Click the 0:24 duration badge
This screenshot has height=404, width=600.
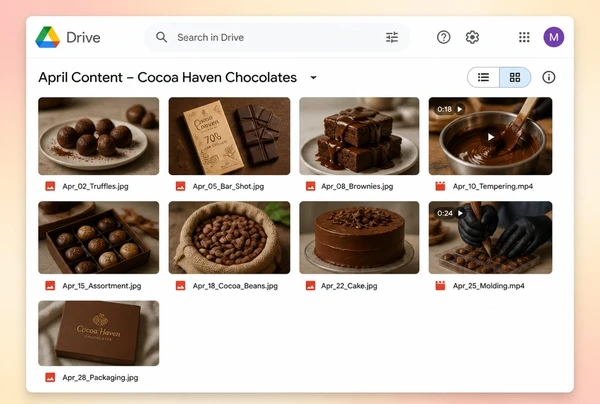tap(450, 213)
